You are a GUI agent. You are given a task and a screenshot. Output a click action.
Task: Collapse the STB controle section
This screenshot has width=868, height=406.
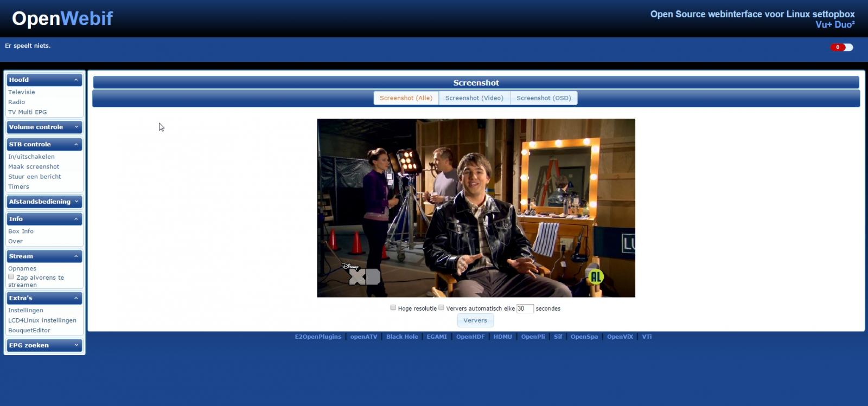click(x=44, y=144)
